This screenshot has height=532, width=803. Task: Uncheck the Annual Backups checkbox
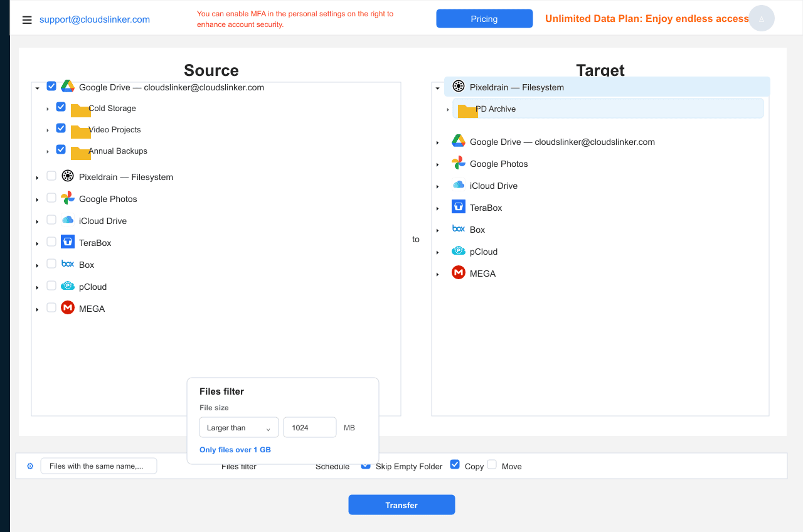pos(61,150)
